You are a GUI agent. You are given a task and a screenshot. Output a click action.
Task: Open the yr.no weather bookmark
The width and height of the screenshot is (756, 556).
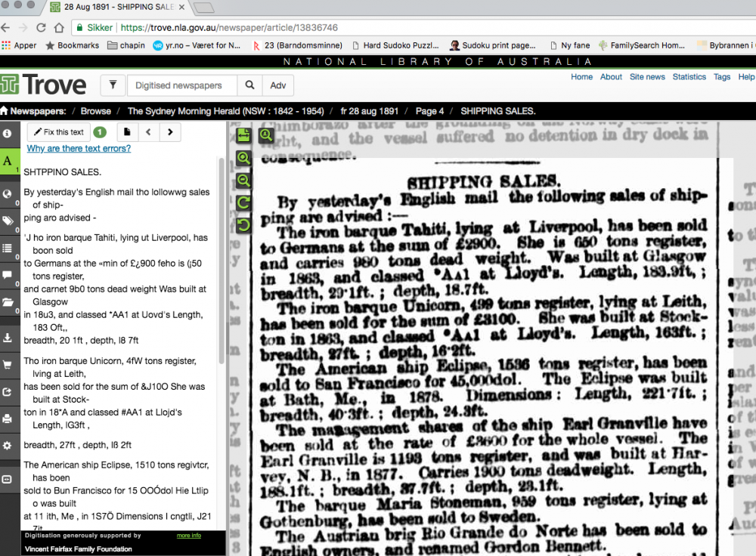click(197, 45)
